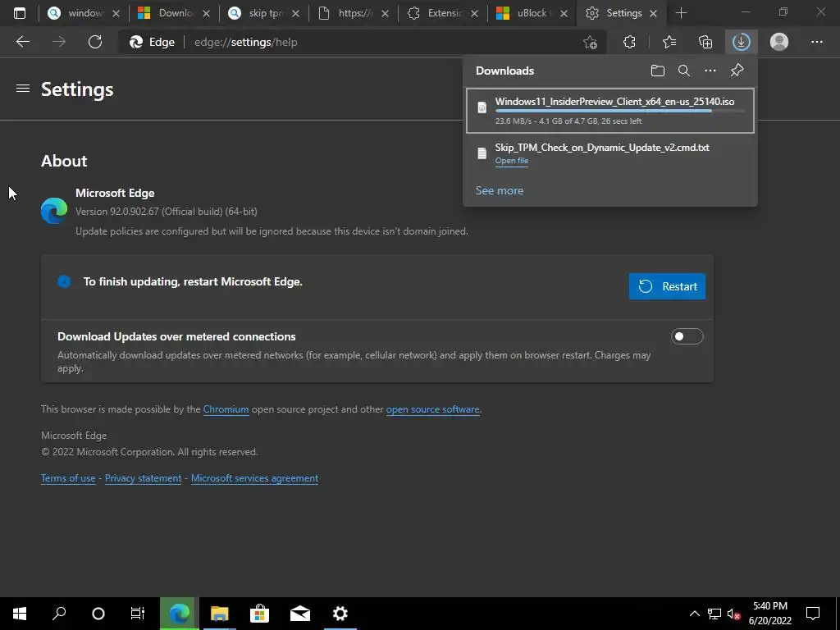Screen dimensions: 840x630
Task: Refresh the current page
Action: tap(95, 42)
